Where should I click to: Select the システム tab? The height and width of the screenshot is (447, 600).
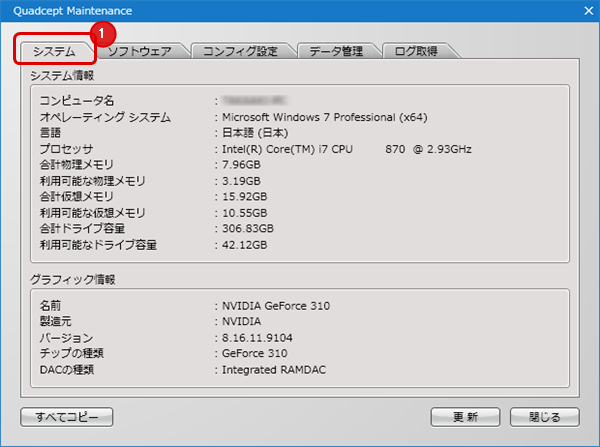click(x=54, y=51)
